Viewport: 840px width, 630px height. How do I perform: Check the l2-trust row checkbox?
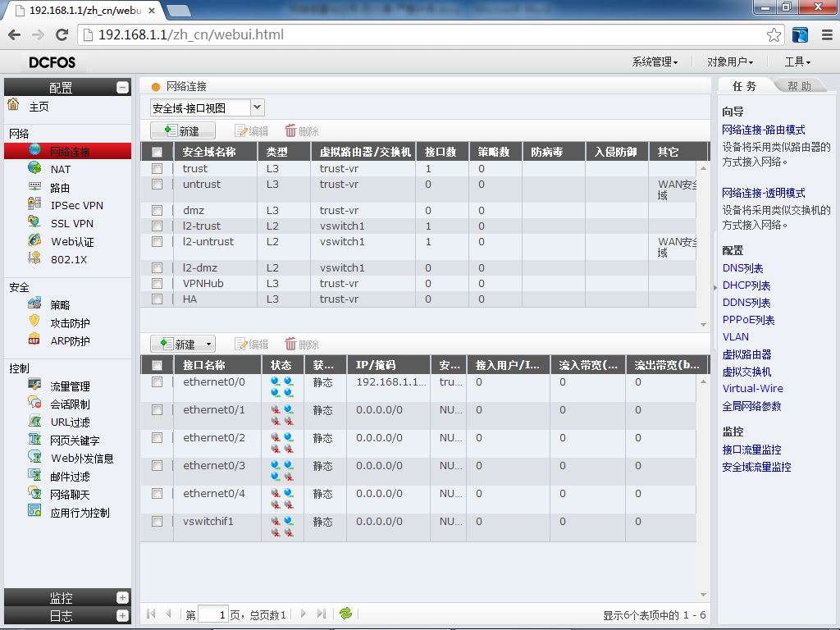coord(157,226)
